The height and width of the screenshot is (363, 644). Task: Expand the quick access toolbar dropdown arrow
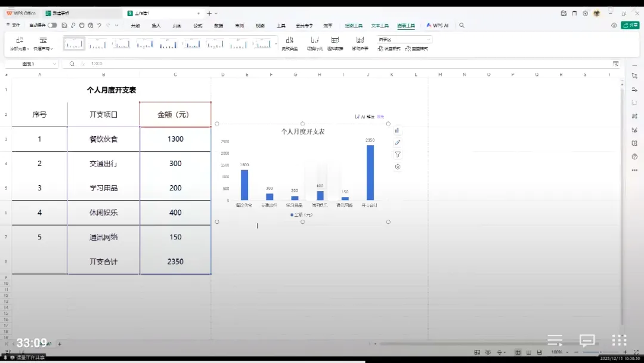tap(117, 26)
